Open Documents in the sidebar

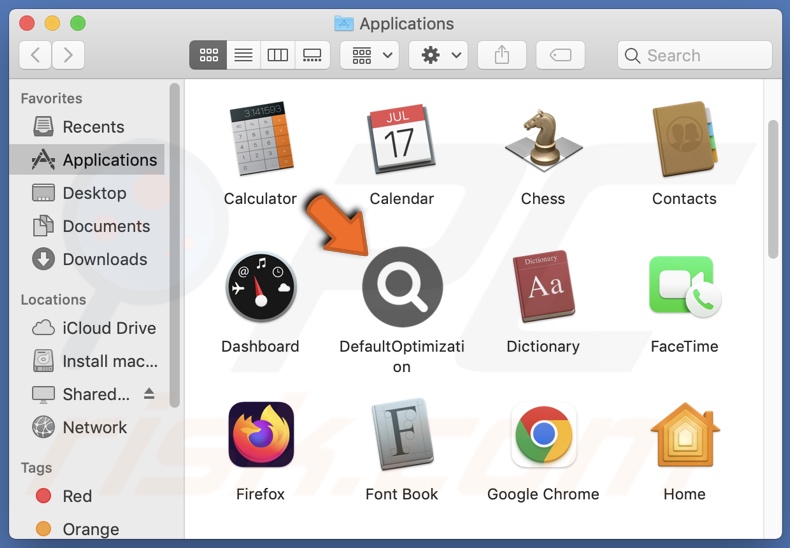[87, 226]
